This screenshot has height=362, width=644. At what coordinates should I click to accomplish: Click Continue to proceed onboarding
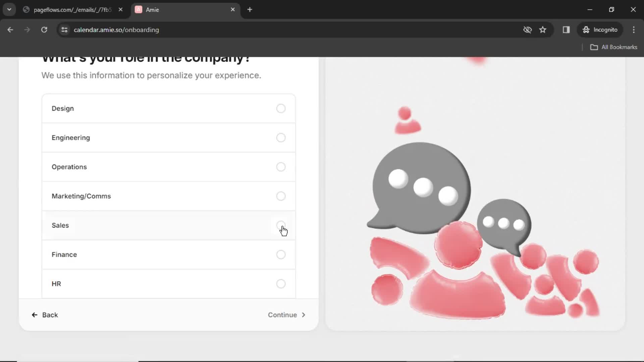(286, 315)
